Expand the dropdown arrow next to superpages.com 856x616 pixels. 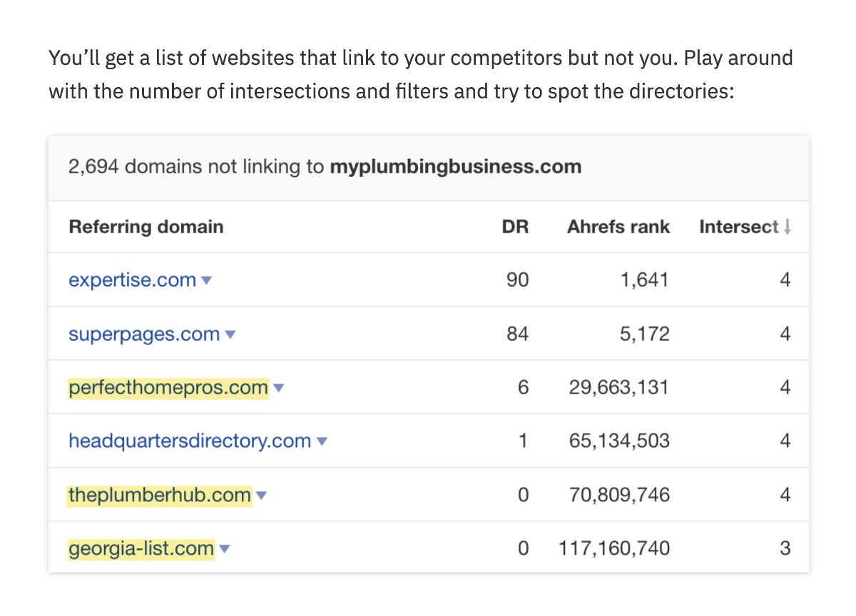tap(230, 334)
